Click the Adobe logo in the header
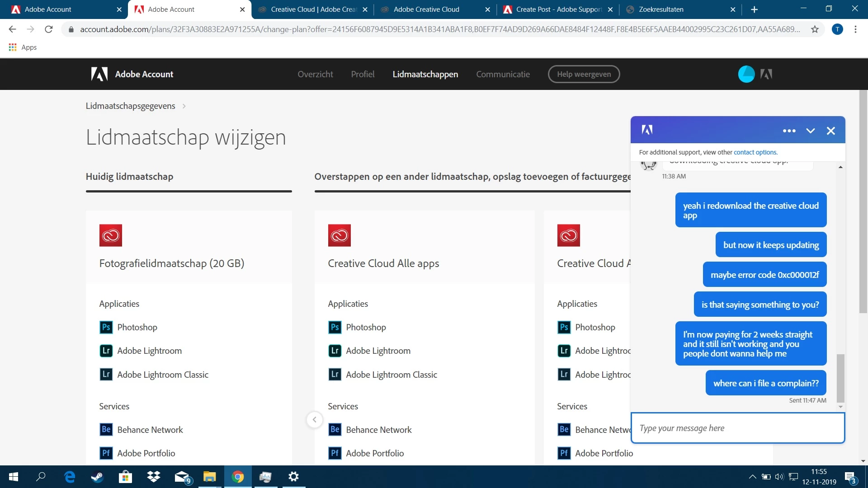 (x=99, y=74)
